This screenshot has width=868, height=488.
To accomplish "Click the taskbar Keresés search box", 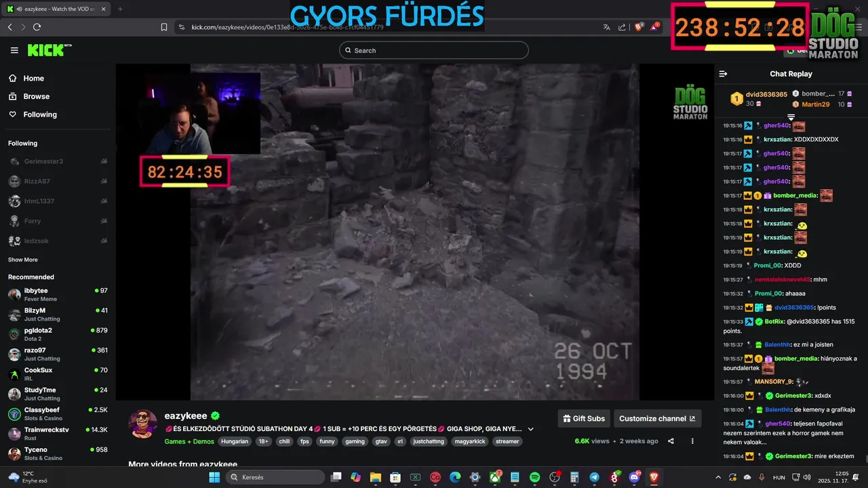I will click(275, 477).
